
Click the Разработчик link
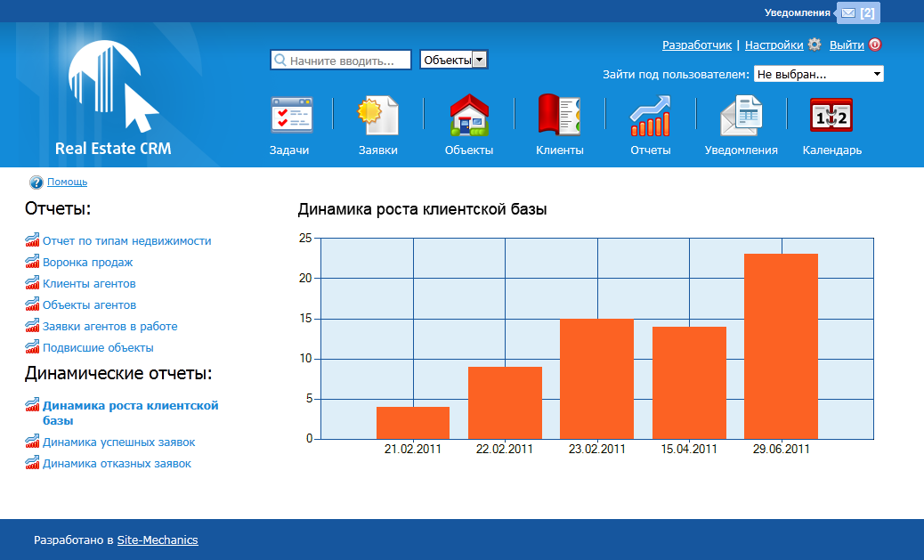click(696, 45)
